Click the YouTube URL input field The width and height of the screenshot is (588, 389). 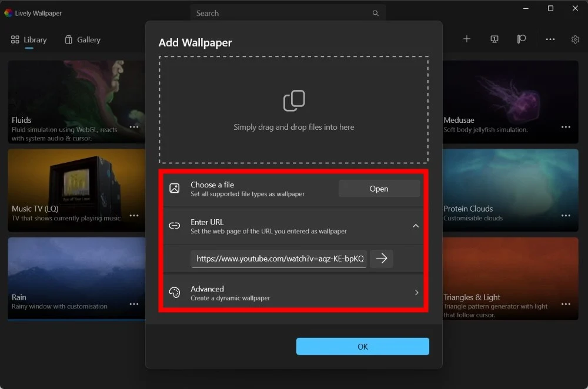(279, 259)
